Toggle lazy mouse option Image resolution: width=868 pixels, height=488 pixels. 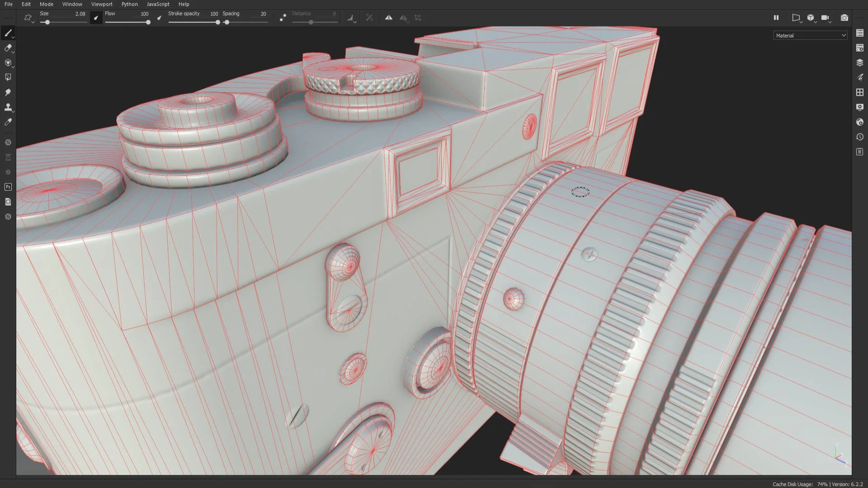pos(283,18)
